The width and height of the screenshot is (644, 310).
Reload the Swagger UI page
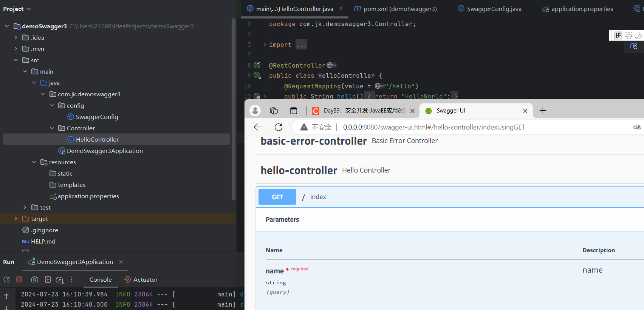[279, 127]
